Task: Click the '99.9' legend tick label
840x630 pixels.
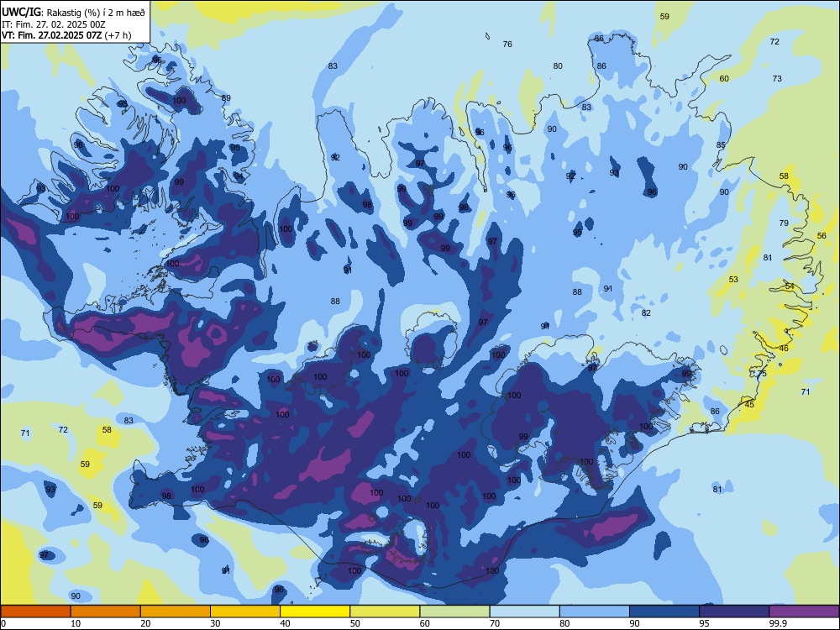Action: [778, 623]
